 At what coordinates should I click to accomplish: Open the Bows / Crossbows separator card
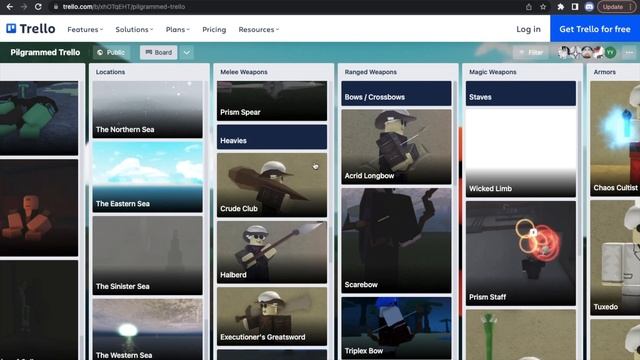pos(396,93)
